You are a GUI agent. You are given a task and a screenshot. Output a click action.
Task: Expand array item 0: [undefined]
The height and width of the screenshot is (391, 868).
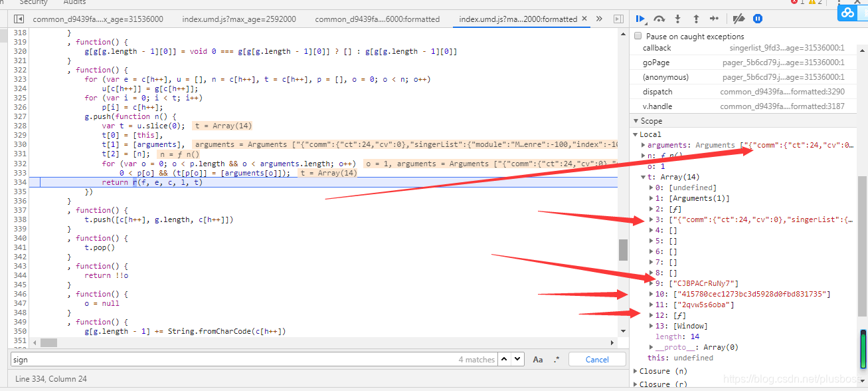651,188
